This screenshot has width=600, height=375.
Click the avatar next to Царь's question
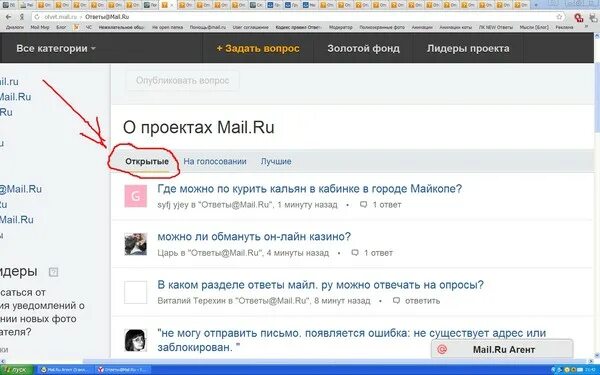[x=135, y=244]
